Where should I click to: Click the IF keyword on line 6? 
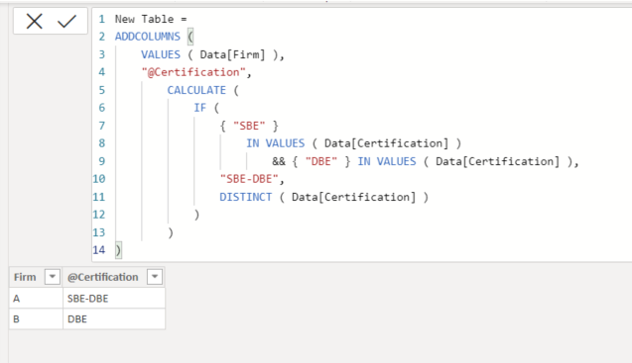tap(200, 108)
